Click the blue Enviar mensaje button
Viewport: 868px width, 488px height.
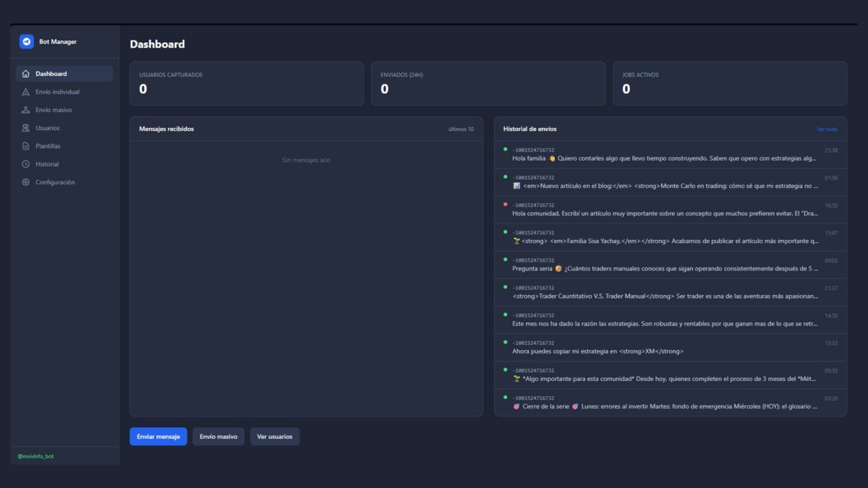(158, 437)
